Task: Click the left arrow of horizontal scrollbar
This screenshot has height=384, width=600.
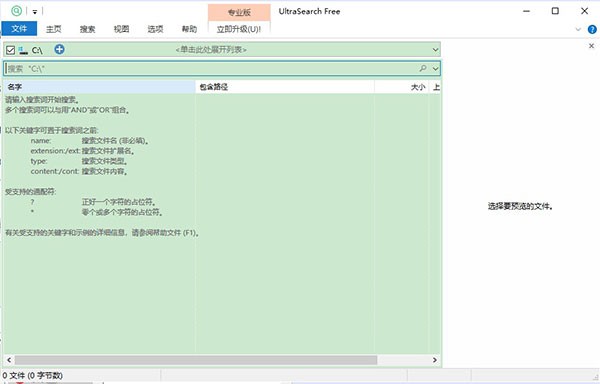Action: click(x=9, y=360)
